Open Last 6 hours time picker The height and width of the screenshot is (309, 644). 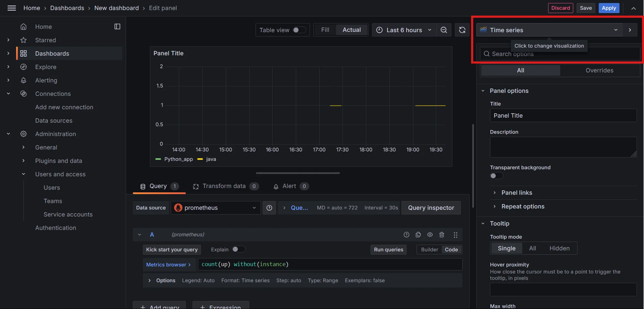[404, 30]
